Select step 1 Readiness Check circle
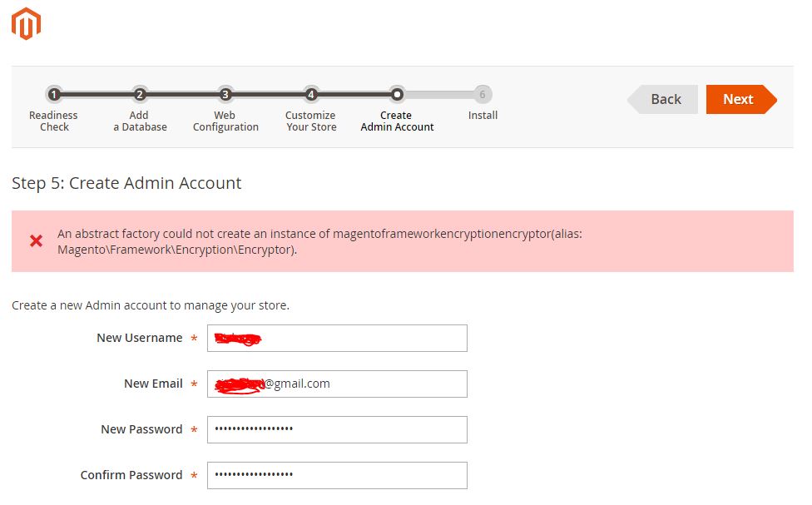The width and height of the screenshot is (812, 505). point(54,94)
